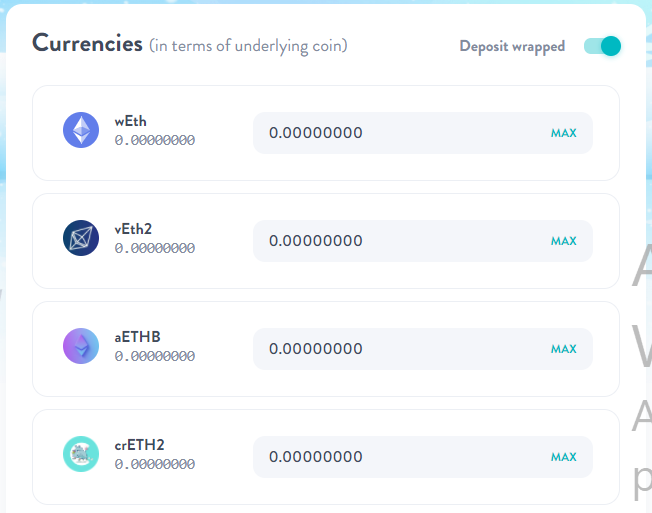Click the crETH2 token name label
The height and width of the screenshot is (513, 652).
point(139,445)
